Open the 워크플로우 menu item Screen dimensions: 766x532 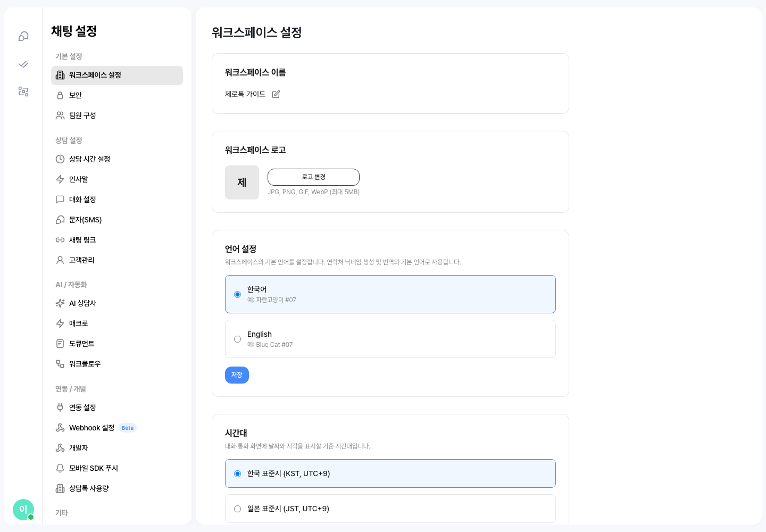coord(117,364)
